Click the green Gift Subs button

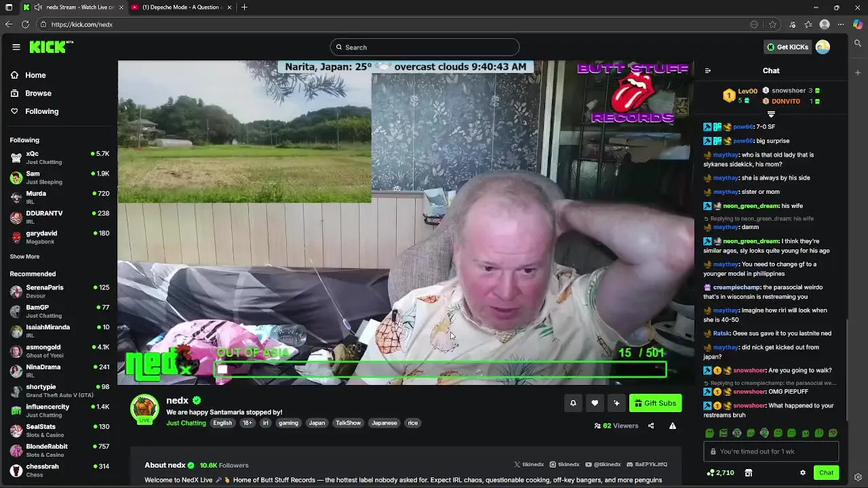655,403
